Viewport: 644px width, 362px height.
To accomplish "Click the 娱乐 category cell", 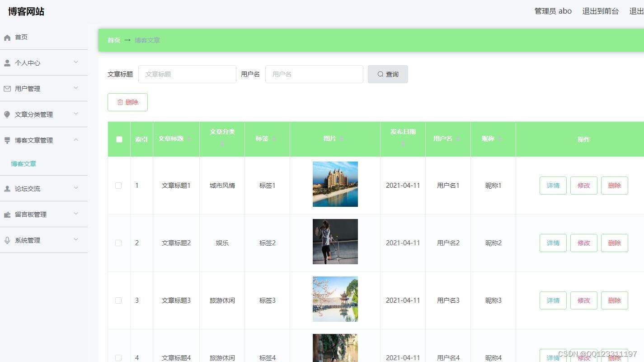I will coord(222,243).
